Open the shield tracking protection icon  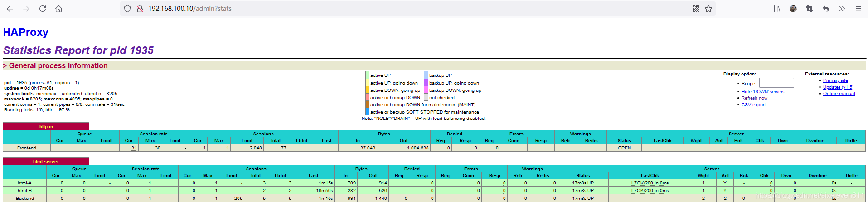[x=127, y=9]
